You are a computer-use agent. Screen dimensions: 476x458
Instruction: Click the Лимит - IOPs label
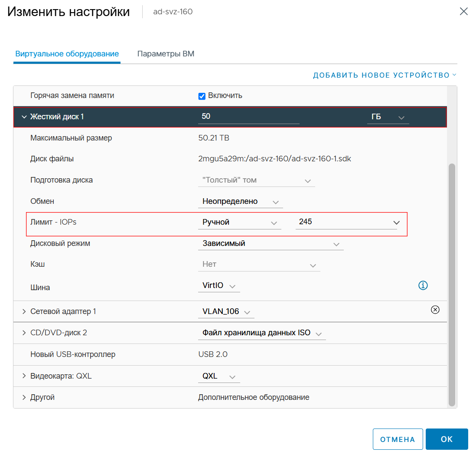[x=53, y=222]
